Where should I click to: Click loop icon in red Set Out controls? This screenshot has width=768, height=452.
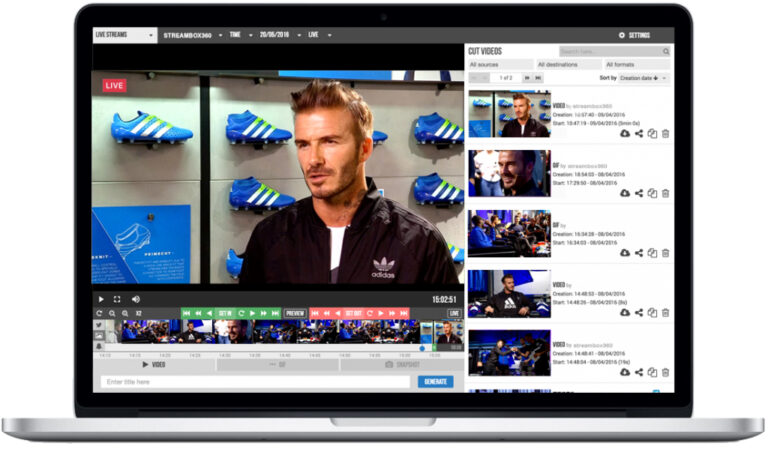point(370,313)
